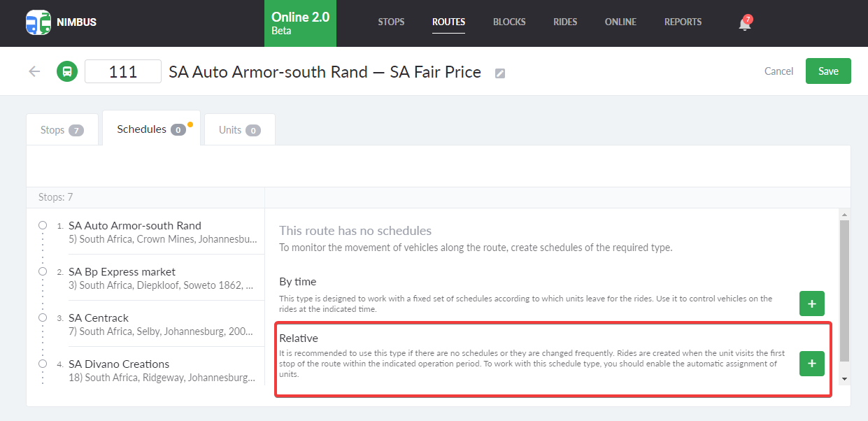This screenshot has width=868, height=421.
Task: Open Online 2.0 Beta
Action: click(300, 23)
